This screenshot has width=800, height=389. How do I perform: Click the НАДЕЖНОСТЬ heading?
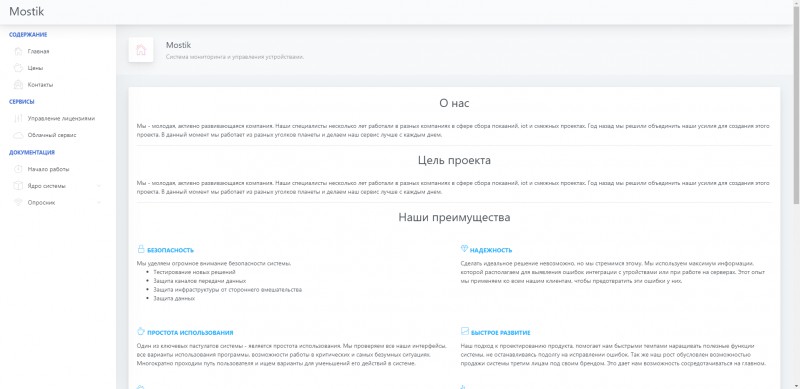491,250
